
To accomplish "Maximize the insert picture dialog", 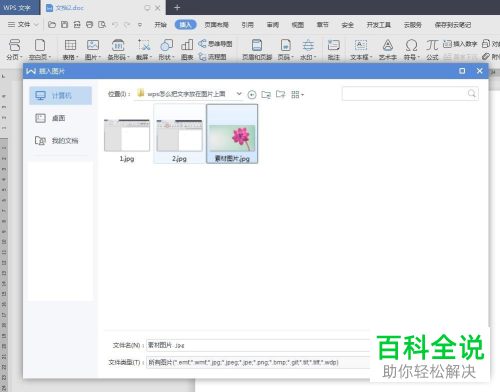I will (x=462, y=71).
